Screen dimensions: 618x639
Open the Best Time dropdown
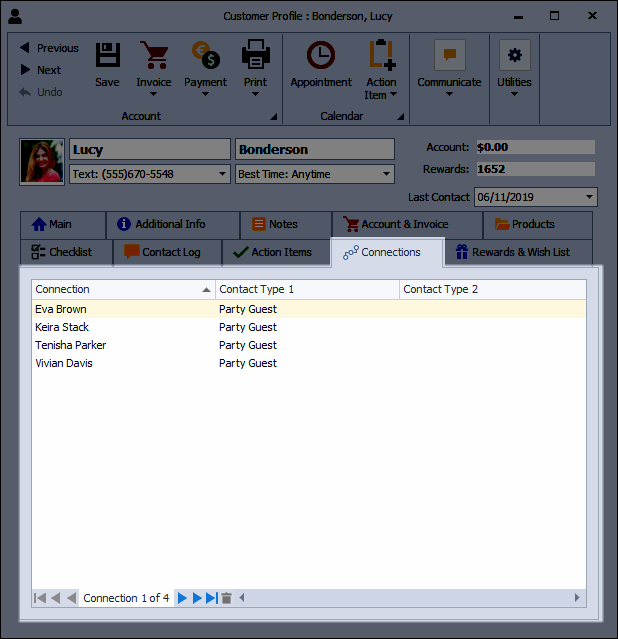386,174
